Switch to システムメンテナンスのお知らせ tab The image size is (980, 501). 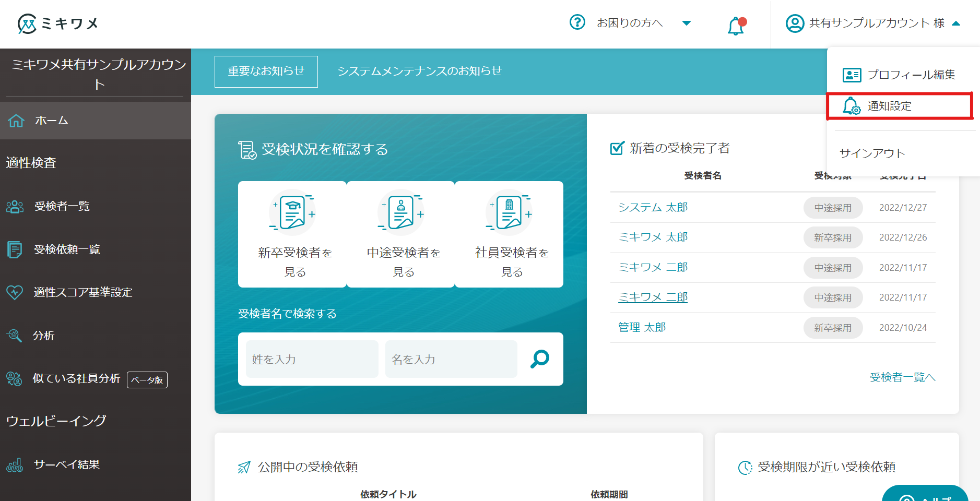(419, 71)
